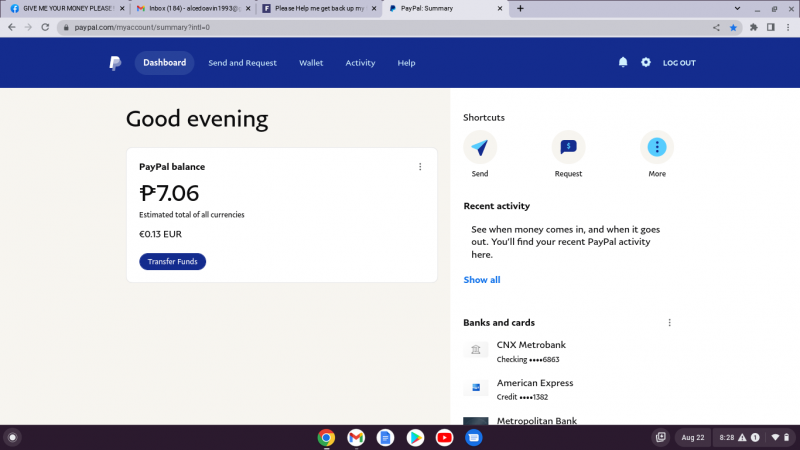Open the shelf window overview icon
The image size is (800, 450).
(661, 437)
